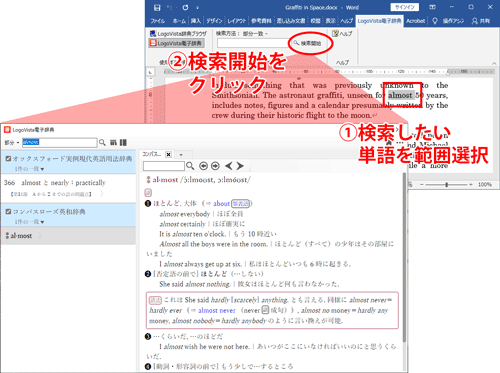Switch to the レイアウト ribbon tab
This screenshot has height=373, width=500.
click(x=237, y=21)
